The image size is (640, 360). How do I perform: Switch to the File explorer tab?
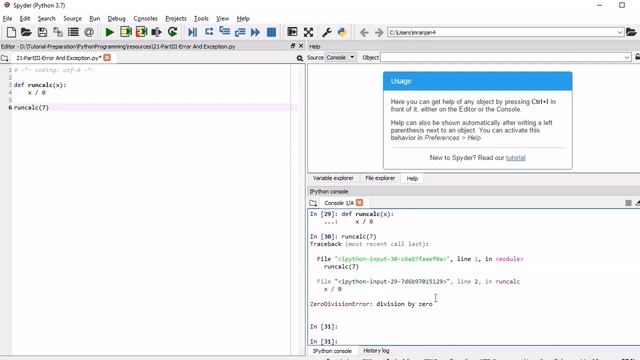pos(380,178)
